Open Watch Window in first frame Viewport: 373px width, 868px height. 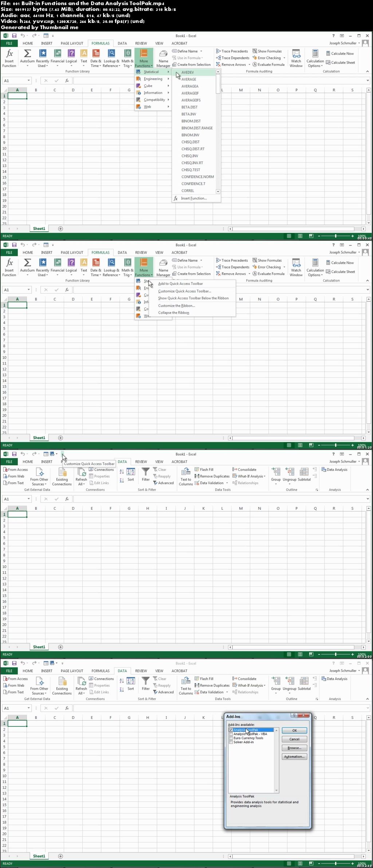[x=296, y=59]
